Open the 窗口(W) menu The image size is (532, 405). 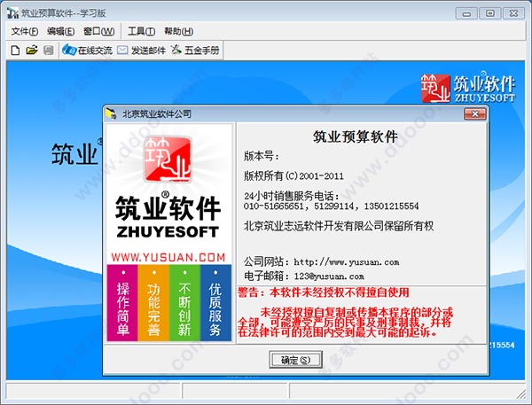(98, 32)
